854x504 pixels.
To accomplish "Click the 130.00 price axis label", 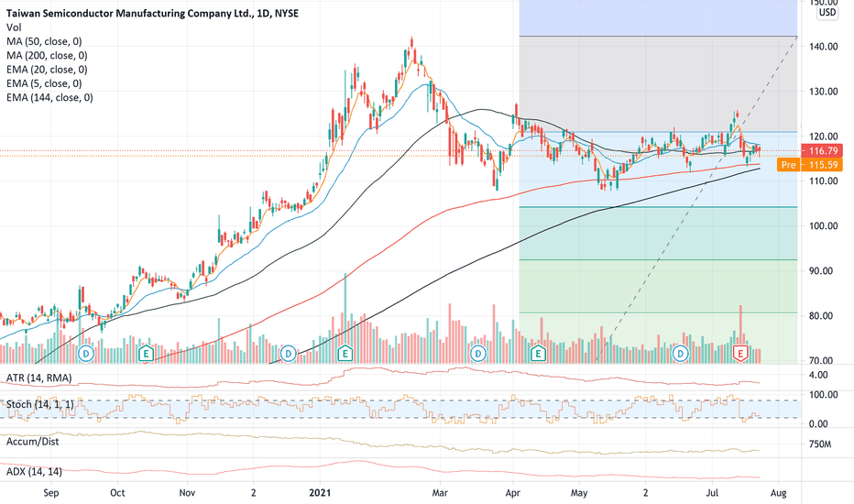I will pos(824,92).
